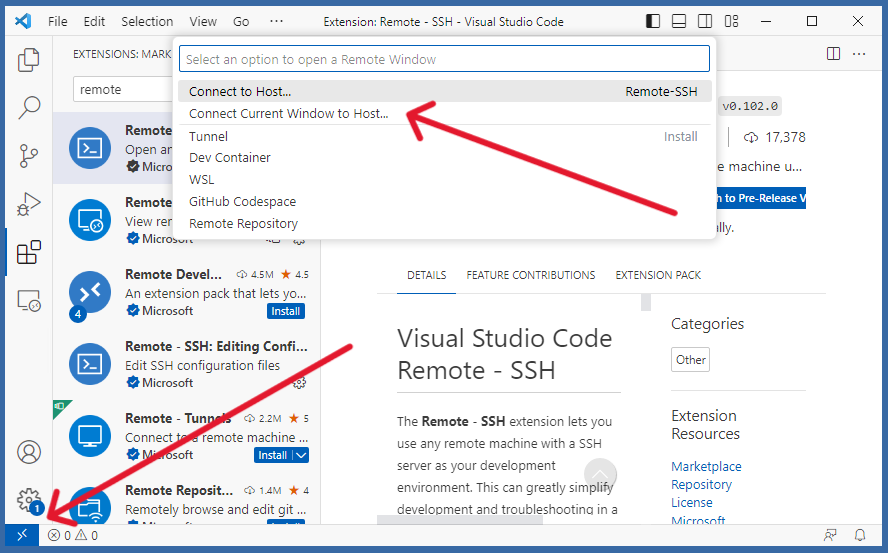
Task: Open the Search view icon
Action: click(x=28, y=107)
